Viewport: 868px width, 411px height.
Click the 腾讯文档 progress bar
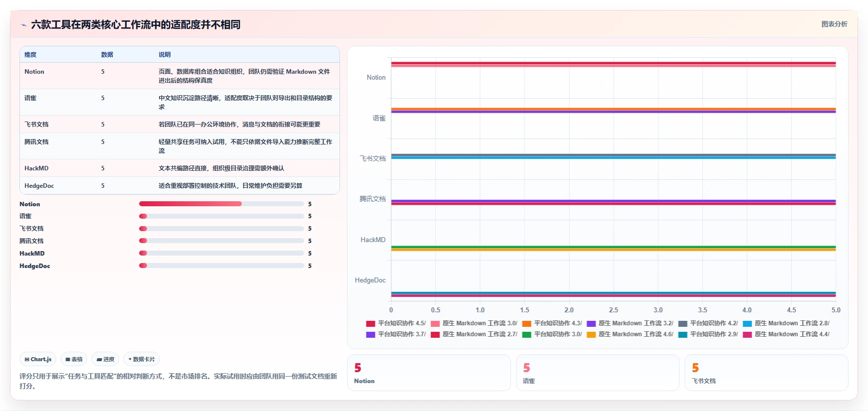pyautogui.click(x=221, y=241)
